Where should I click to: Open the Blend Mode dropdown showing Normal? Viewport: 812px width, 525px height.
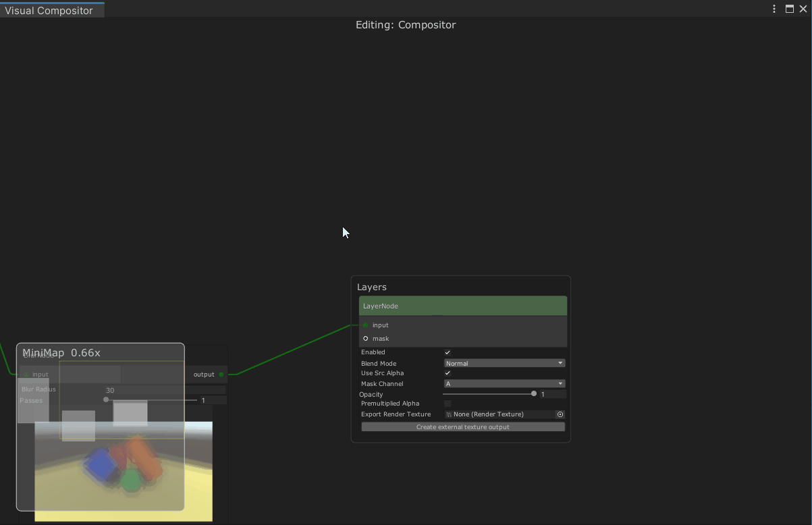click(504, 362)
